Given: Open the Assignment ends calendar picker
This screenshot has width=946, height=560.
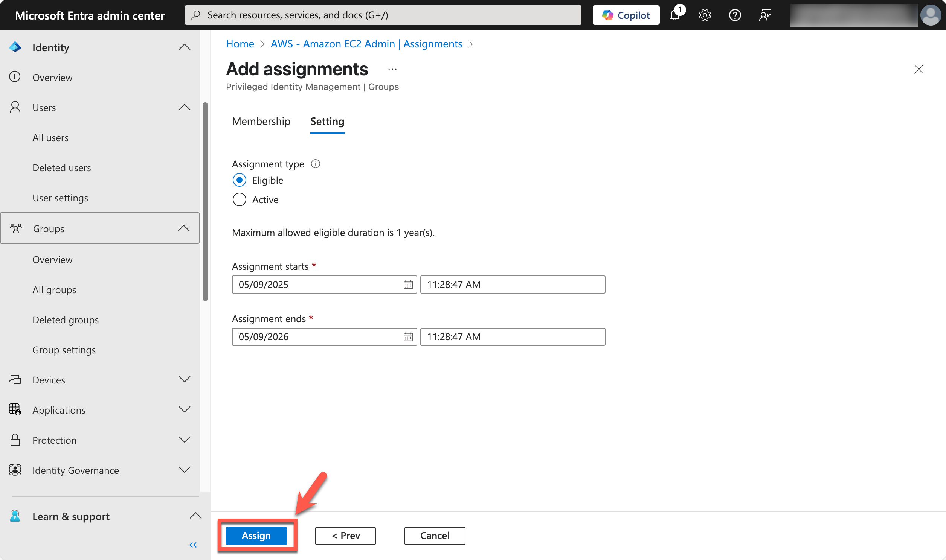Looking at the screenshot, I should click(408, 336).
